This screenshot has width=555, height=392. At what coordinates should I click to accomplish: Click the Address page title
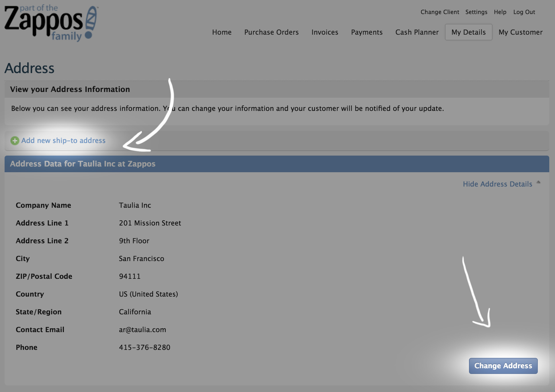coord(29,68)
